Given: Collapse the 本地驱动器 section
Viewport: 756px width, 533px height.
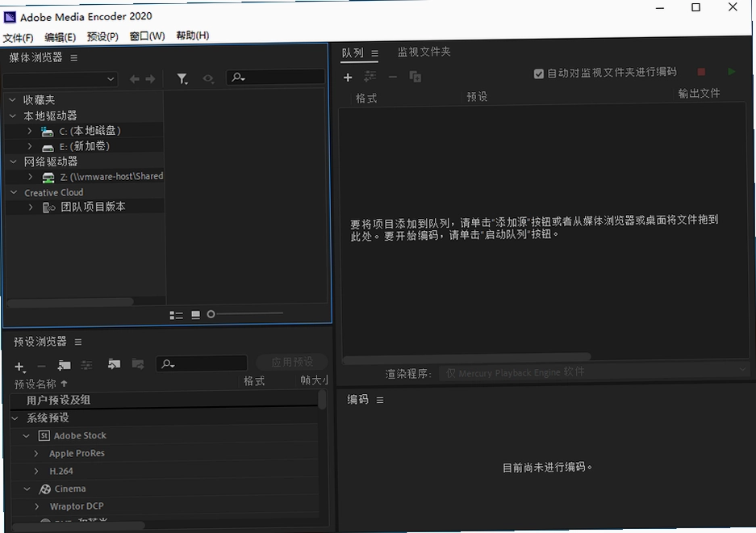Looking at the screenshot, I should pyautogui.click(x=13, y=115).
